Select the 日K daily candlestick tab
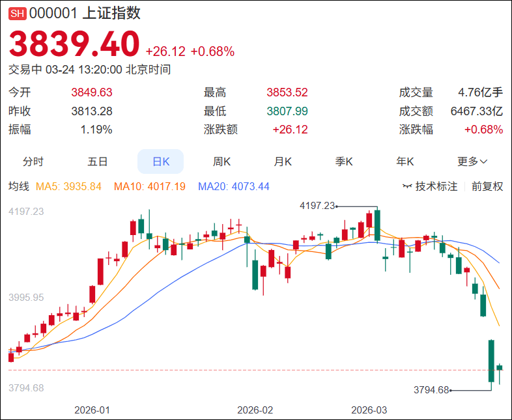This screenshot has width=512, height=420. coord(160,161)
